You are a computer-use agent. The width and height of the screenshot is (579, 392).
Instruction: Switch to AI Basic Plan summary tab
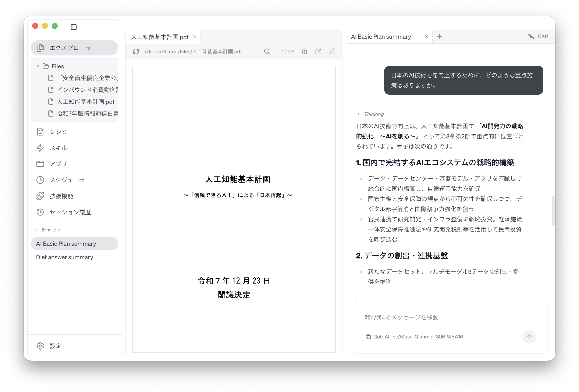click(381, 37)
